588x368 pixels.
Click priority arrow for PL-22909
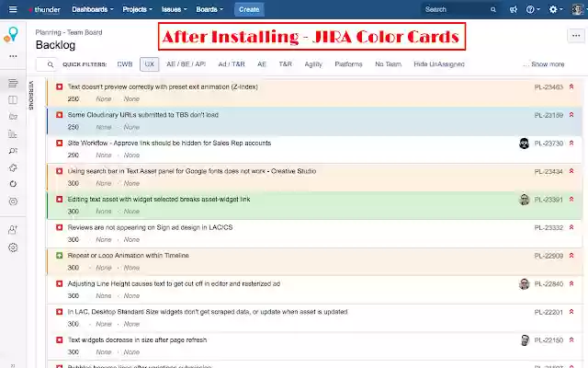[571, 256]
